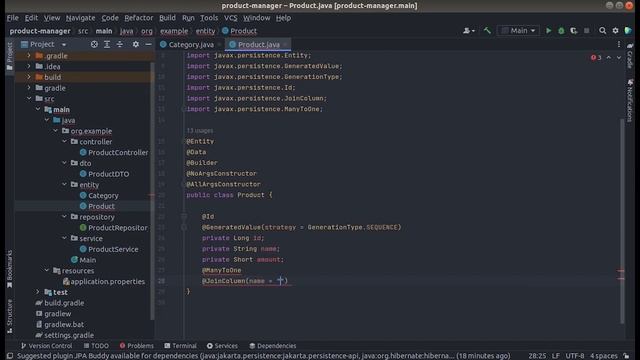Switch to the Category.java editor tab
Image resolution: width=640 pixels, height=360 pixels.
point(191,44)
